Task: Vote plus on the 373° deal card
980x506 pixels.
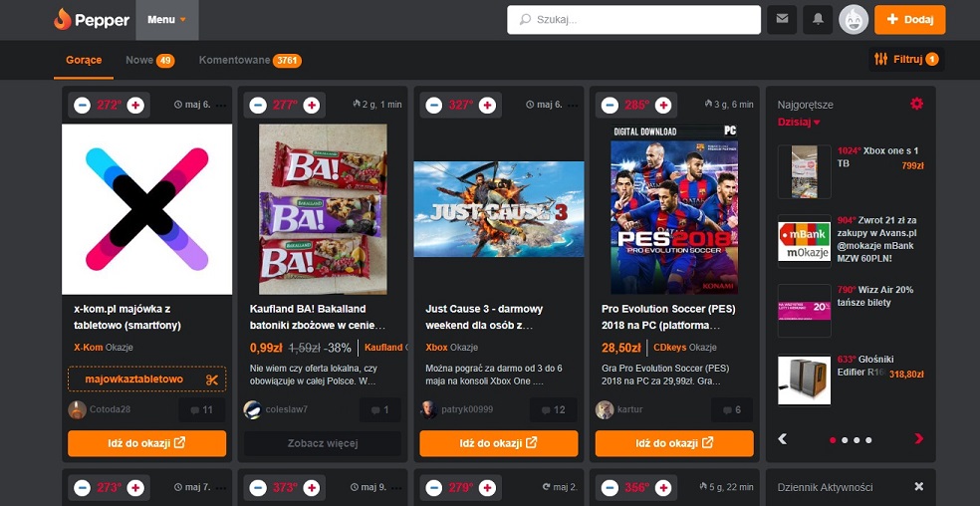Action: click(312, 488)
